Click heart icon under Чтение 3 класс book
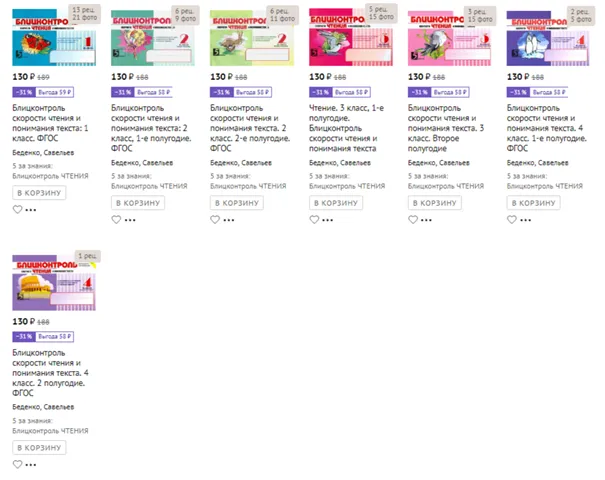The width and height of the screenshot is (605, 480). click(314, 220)
